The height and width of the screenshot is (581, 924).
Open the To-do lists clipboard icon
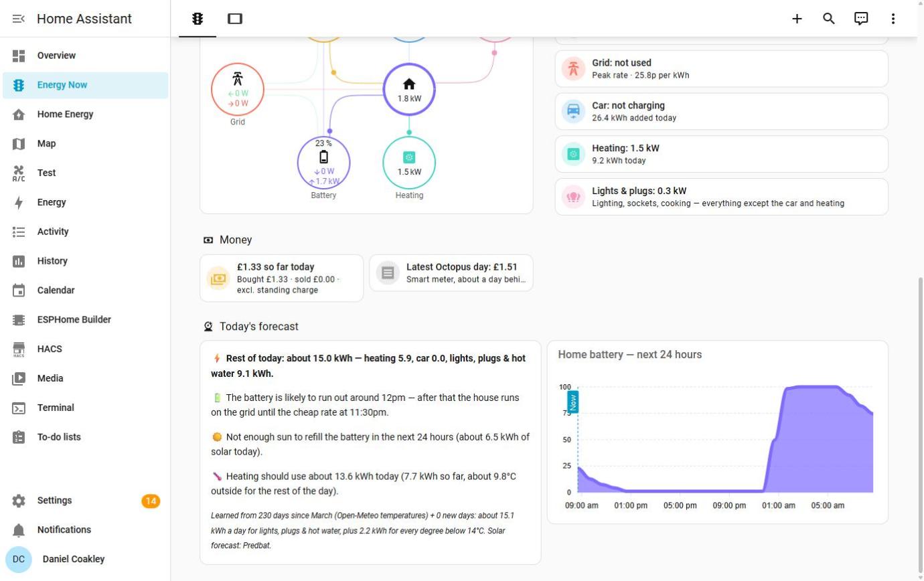(19, 437)
